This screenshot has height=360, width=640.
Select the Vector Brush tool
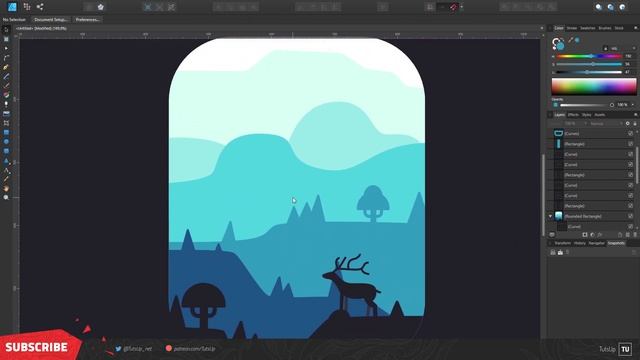[6, 86]
